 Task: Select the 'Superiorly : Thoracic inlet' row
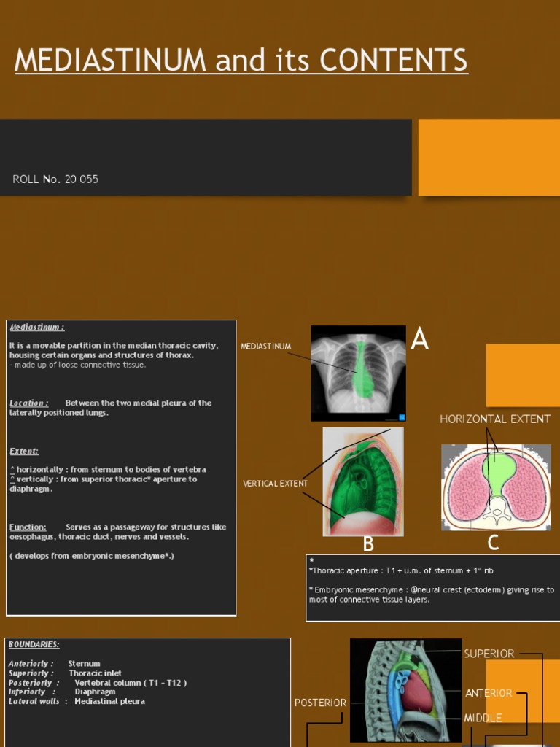(65, 673)
